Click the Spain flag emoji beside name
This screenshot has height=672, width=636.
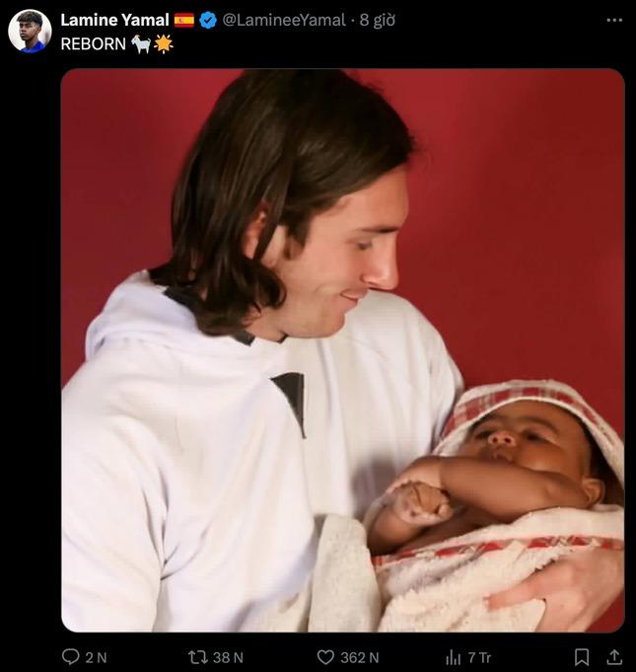click(184, 20)
